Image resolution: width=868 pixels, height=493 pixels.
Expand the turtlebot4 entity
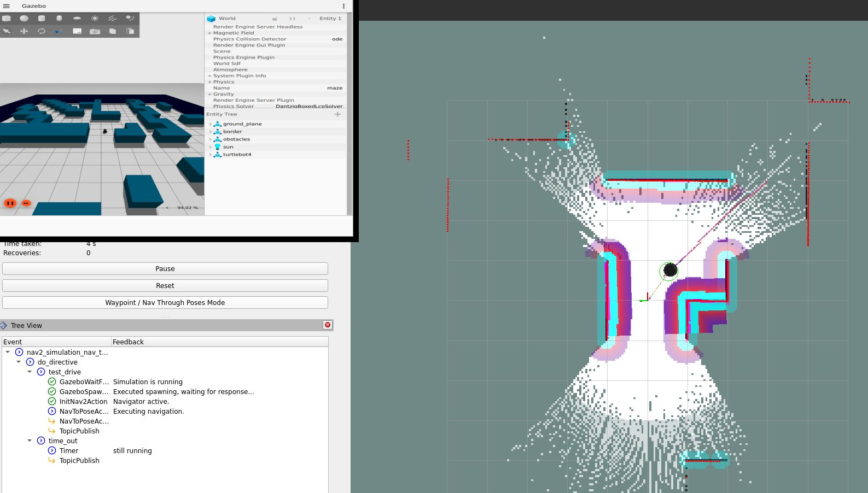tap(210, 155)
